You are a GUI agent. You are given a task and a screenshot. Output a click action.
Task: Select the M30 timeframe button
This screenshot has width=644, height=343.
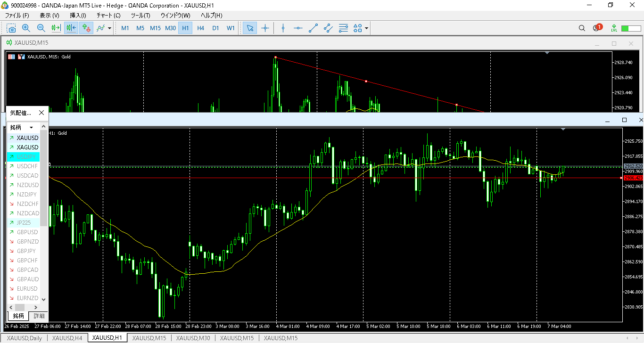[x=170, y=28]
